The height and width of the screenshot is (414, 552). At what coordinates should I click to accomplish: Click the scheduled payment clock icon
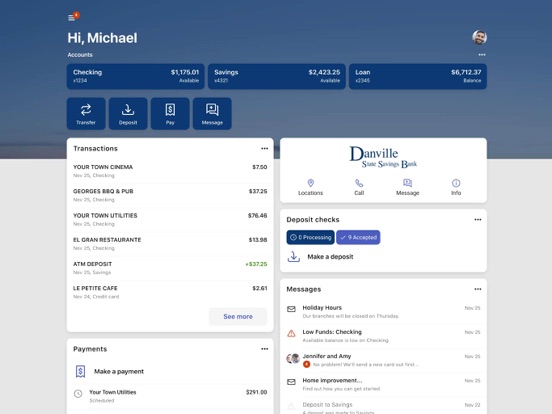(78, 394)
